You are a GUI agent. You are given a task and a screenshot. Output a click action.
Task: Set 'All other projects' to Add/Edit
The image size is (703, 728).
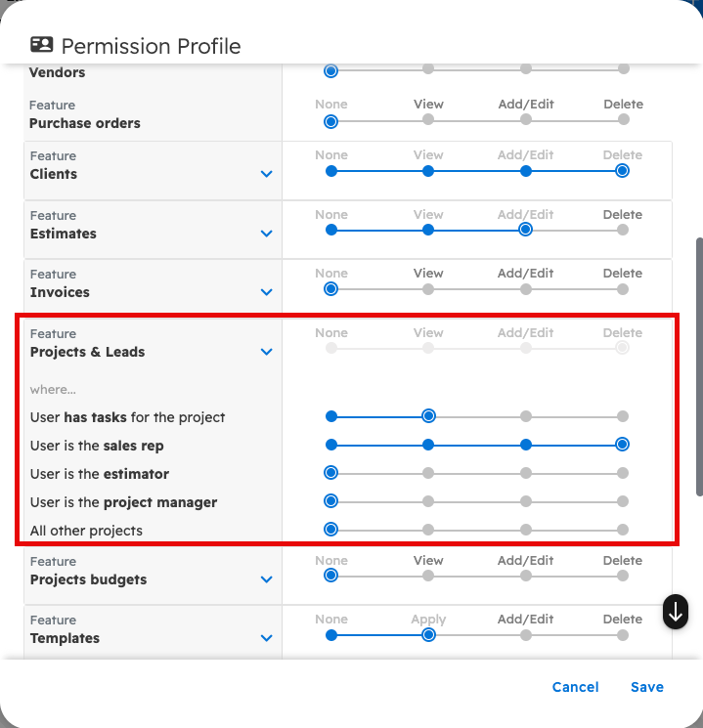526,530
